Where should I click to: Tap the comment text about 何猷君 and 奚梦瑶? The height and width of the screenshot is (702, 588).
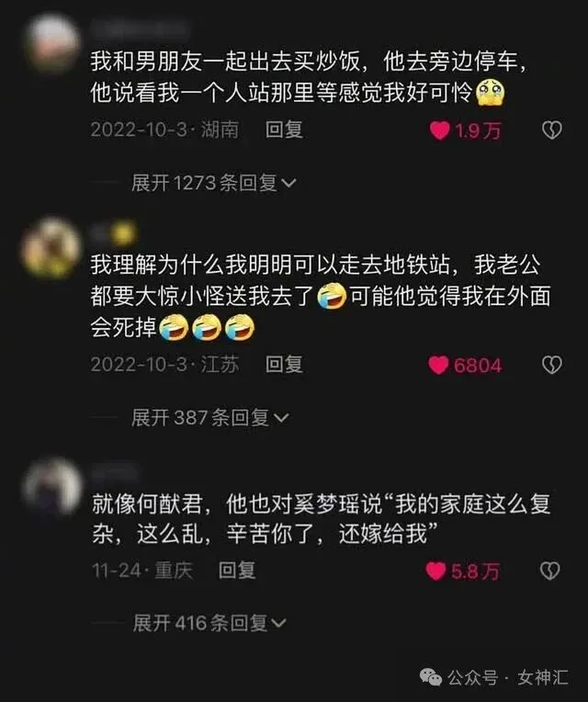[x=321, y=519]
